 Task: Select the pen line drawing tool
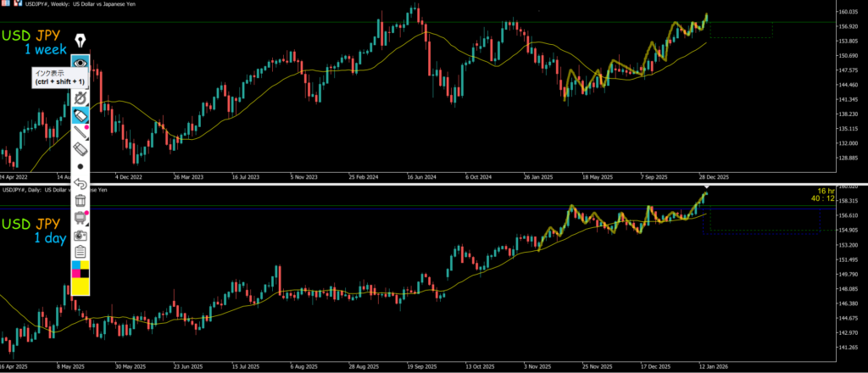tap(81, 132)
